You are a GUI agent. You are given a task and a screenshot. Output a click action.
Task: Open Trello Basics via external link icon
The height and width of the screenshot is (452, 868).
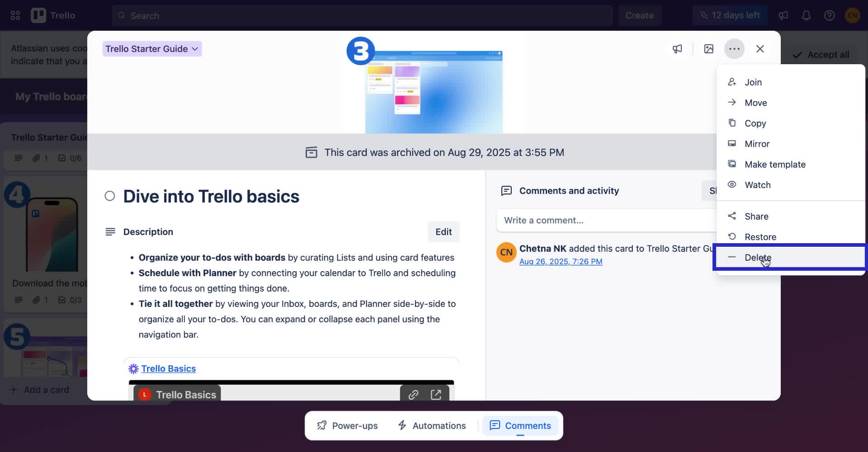436,394
